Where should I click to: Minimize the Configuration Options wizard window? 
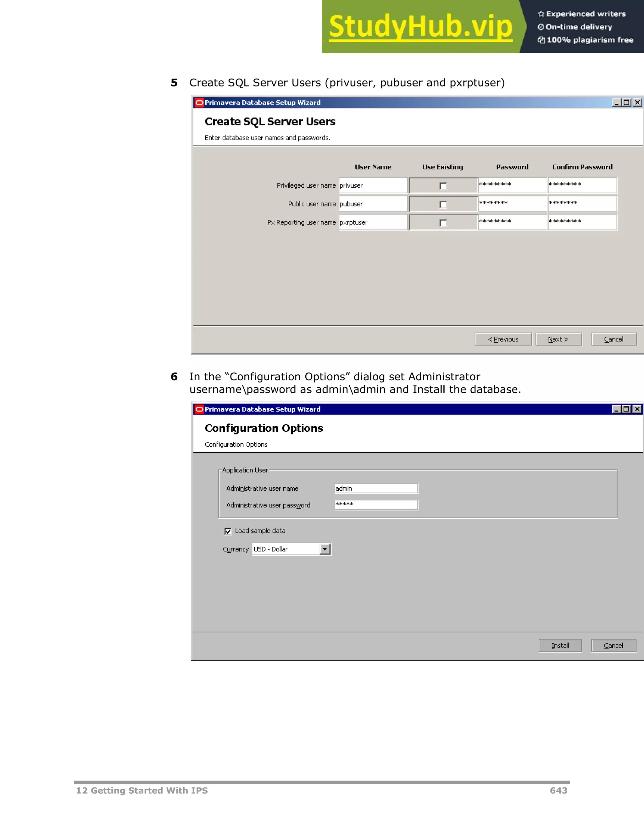click(616, 409)
